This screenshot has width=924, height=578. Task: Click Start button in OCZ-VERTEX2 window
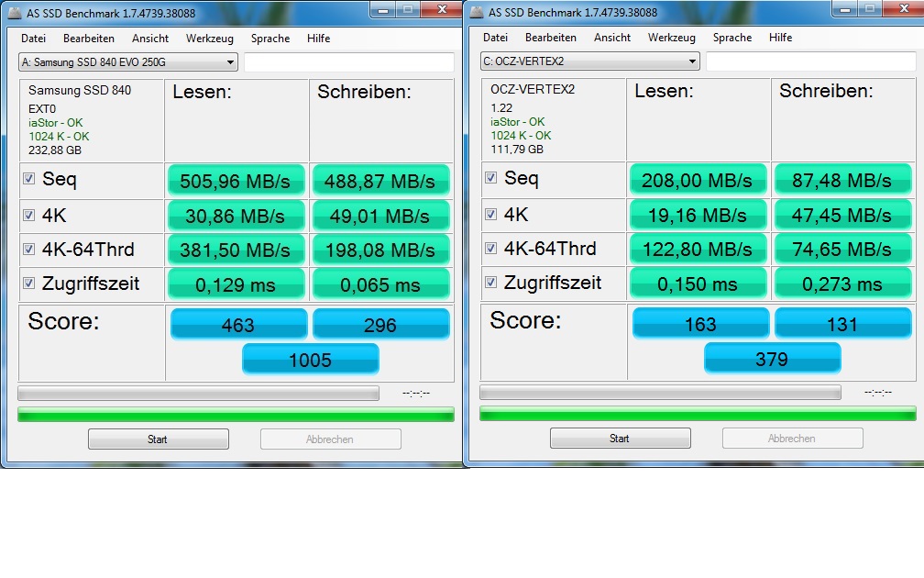[x=621, y=439]
